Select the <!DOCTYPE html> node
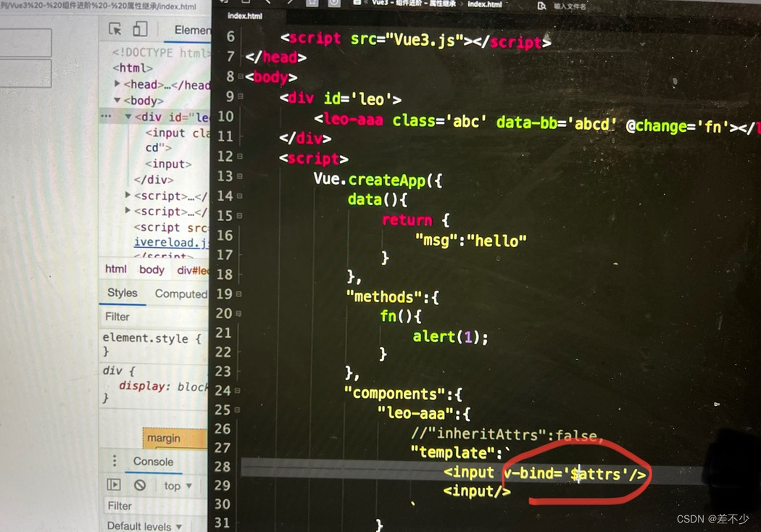The width and height of the screenshot is (761, 532). click(161, 52)
